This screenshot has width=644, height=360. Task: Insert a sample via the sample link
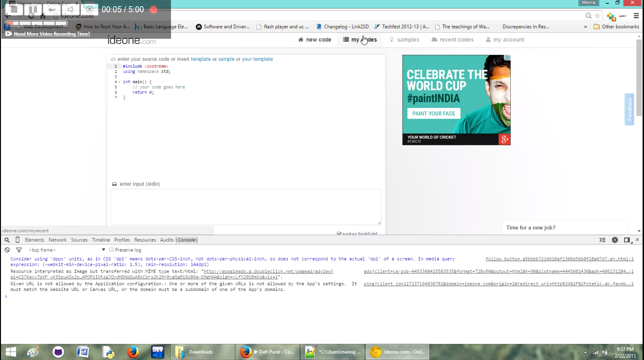click(x=226, y=59)
